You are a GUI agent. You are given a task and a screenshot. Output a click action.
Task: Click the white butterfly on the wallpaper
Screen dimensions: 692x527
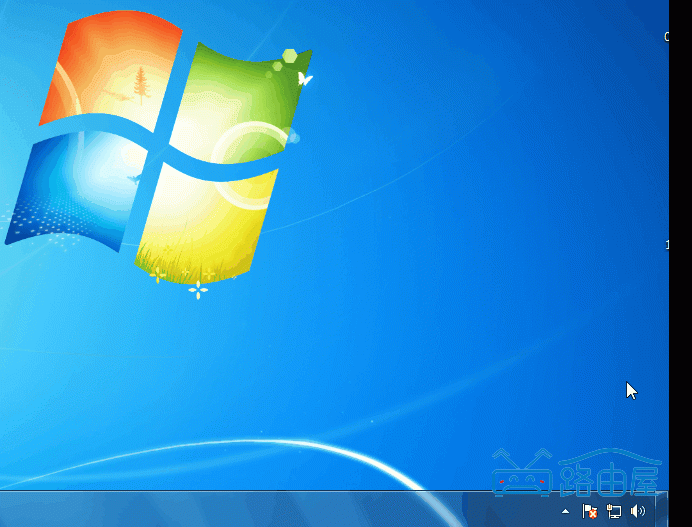(305, 78)
